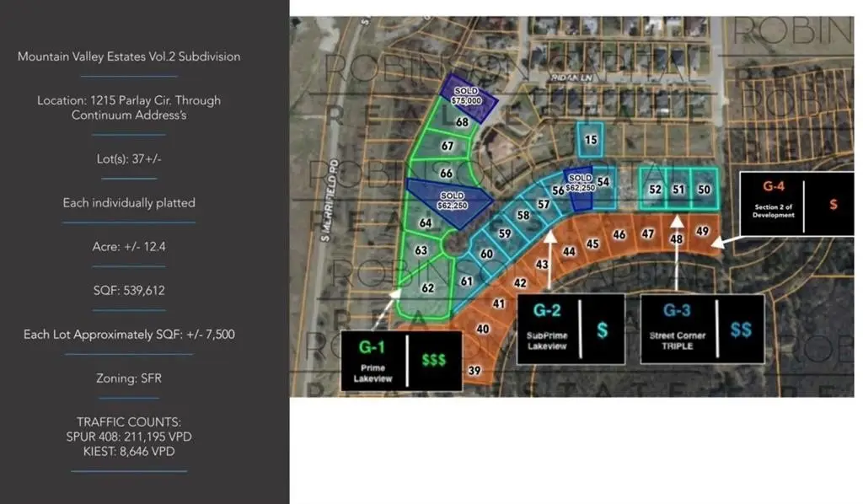Select lot 59 in the blue section
Viewport: 863px width, 504px height.
[505, 233]
